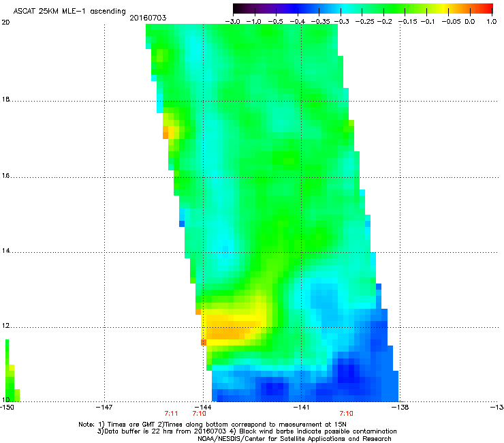Click the longitude axis label -144
The image size is (504, 443).
point(203,408)
